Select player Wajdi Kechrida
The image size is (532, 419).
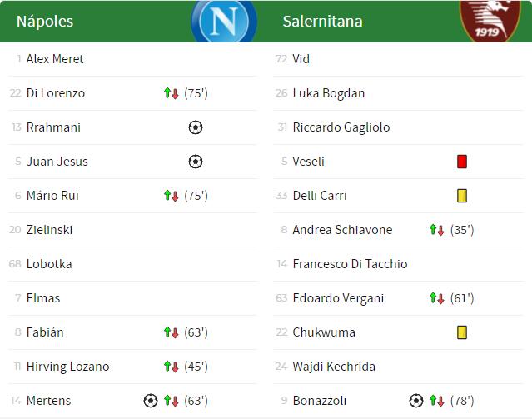pyautogui.click(x=334, y=367)
